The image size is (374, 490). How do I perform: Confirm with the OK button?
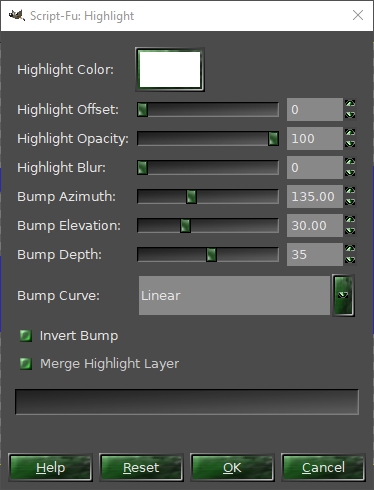232,468
